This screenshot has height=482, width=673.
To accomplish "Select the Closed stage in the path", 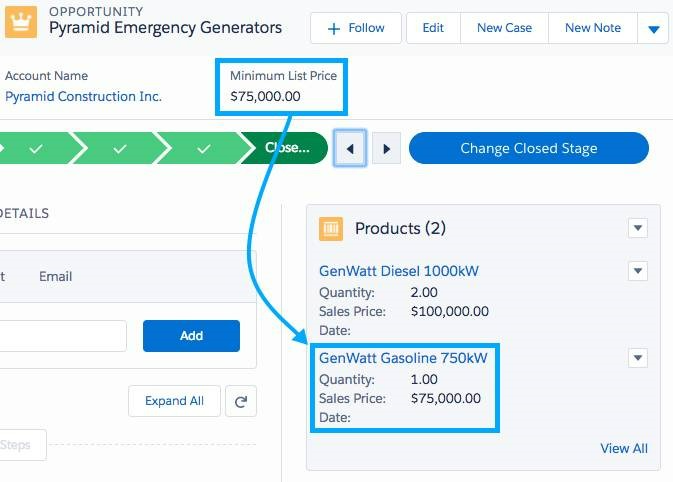I will (x=288, y=149).
